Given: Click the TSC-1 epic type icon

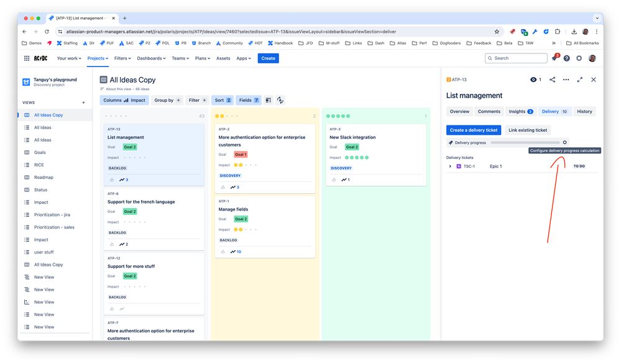Looking at the screenshot, I should [459, 166].
